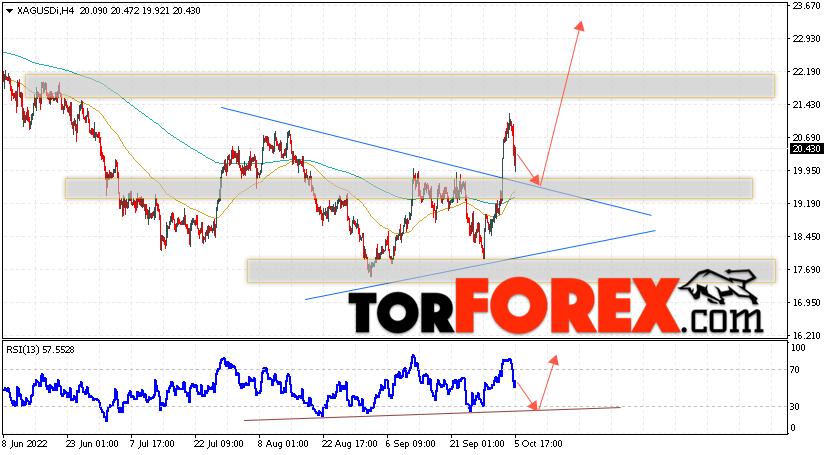Viewport: 828px width, 455px height.
Task: Click the 22 Aug 17:00 date label
Action: (349, 444)
